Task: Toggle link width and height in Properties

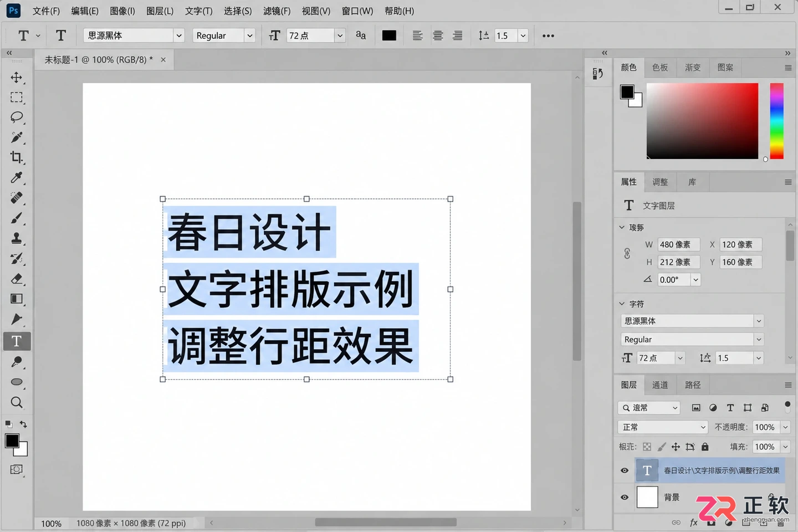Action: coord(627,253)
